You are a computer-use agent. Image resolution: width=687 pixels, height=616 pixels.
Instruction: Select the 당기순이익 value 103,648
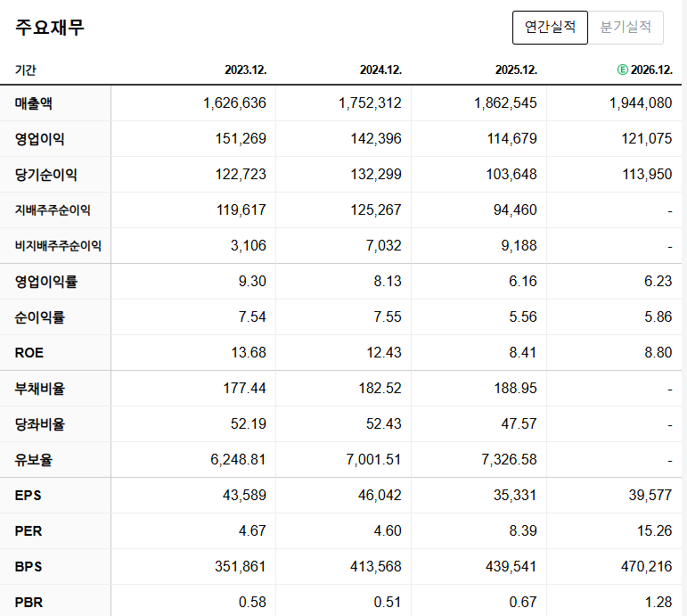[x=511, y=174]
